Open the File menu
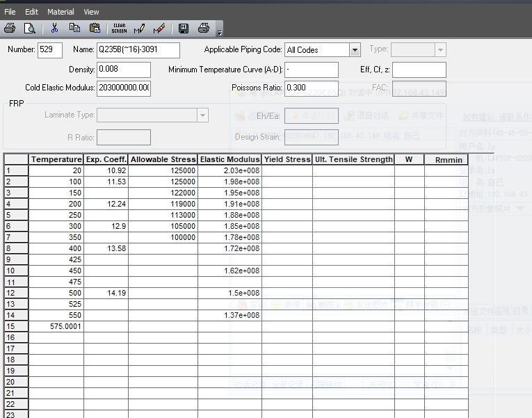The height and width of the screenshot is (418, 532). (x=10, y=12)
